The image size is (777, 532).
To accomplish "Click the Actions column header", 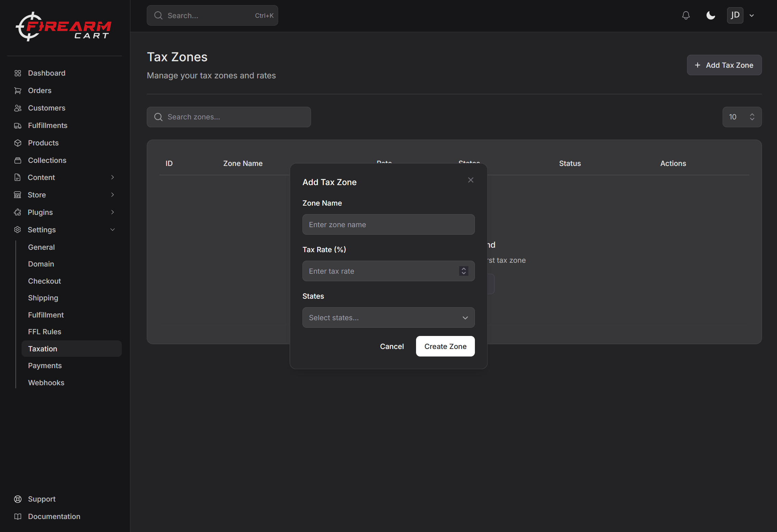I will point(673,164).
